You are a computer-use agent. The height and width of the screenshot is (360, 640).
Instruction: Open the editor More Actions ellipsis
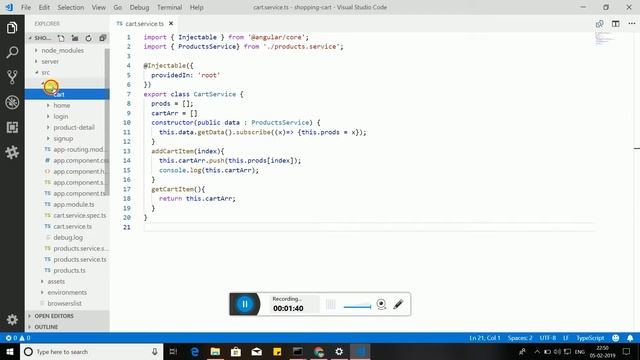631,24
